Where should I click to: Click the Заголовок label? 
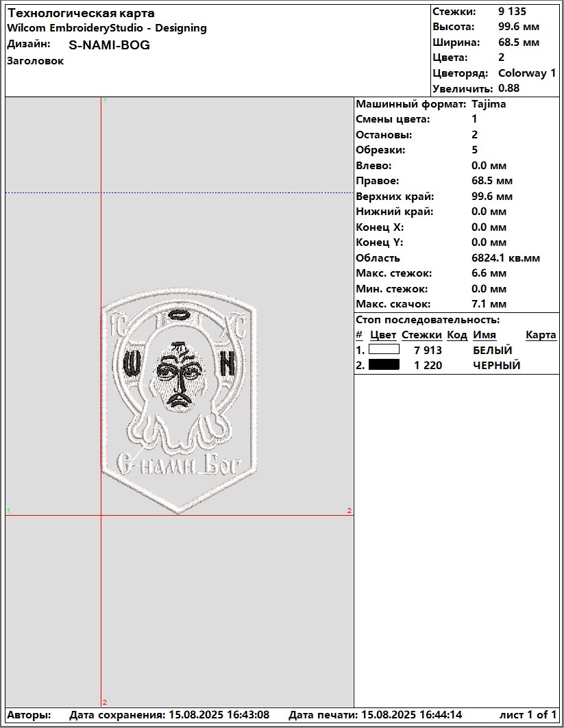36,61
